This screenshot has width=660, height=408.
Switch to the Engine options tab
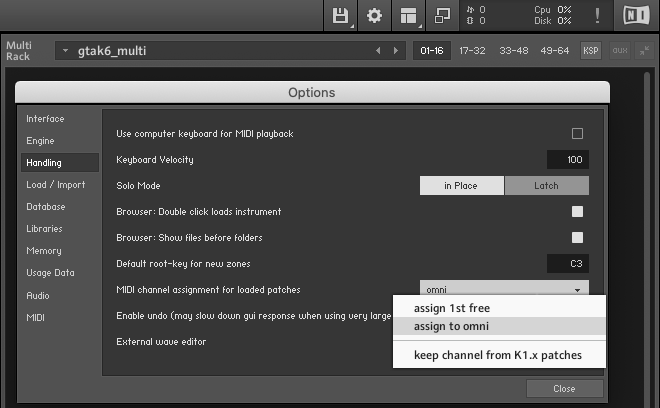pos(41,141)
